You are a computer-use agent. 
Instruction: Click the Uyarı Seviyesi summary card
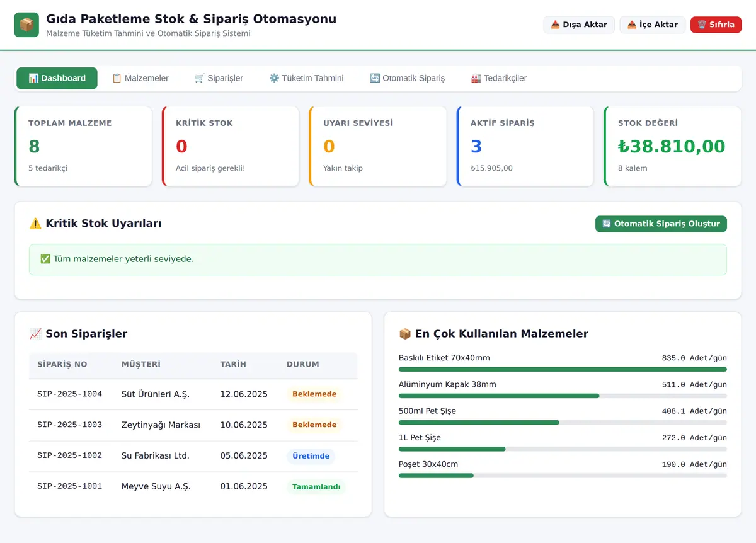(x=378, y=146)
